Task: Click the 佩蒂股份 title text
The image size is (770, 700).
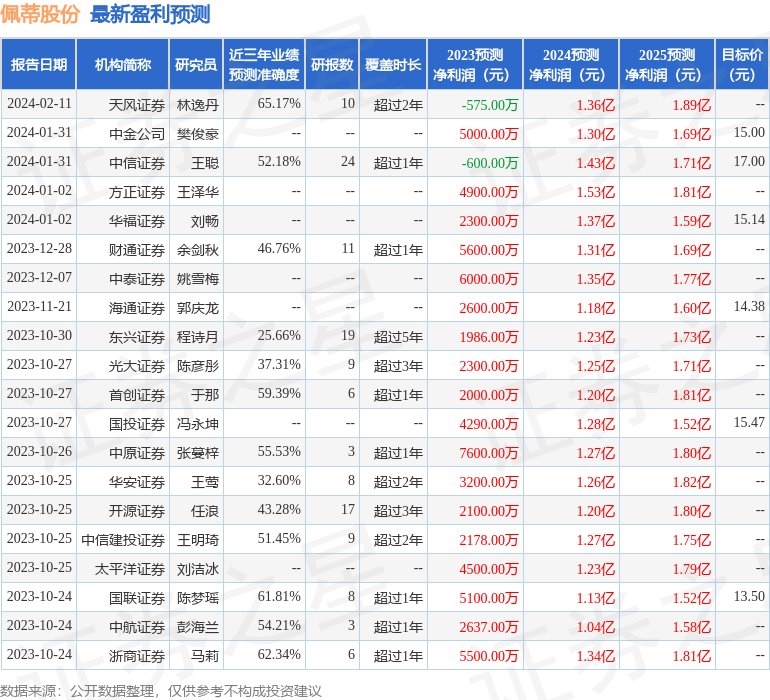Action: pos(40,14)
